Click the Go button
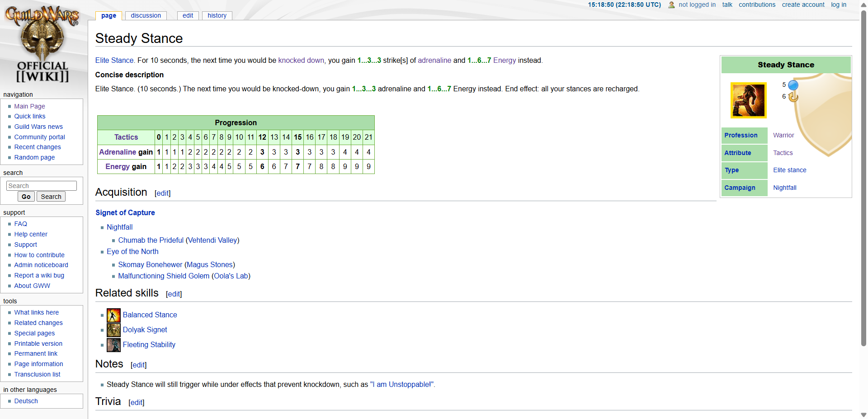The image size is (868, 419). click(26, 197)
